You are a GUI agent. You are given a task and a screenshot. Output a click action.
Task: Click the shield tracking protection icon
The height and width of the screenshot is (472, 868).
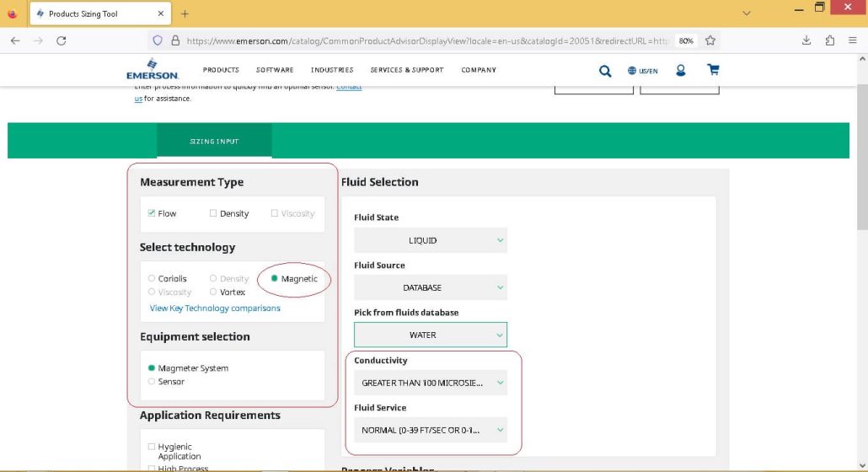pos(158,40)
